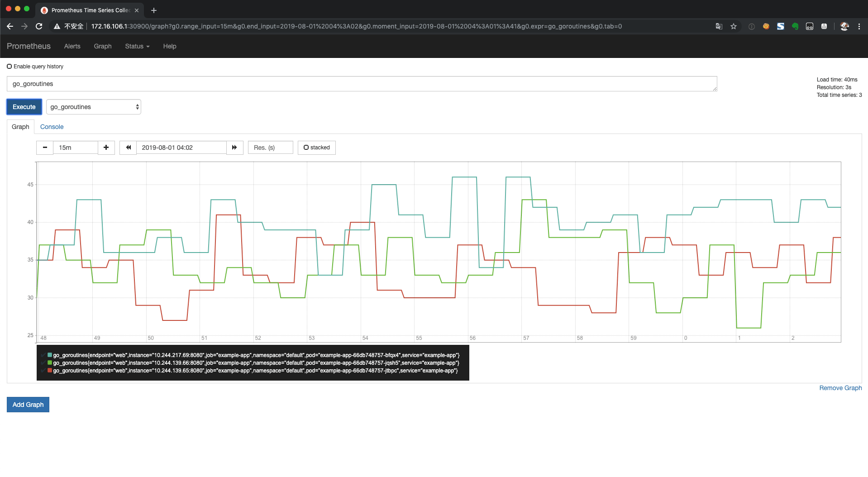Toggle the stacked graph option
The height and width of the screenshot is (477, 868).
click(x=317, y=148)
